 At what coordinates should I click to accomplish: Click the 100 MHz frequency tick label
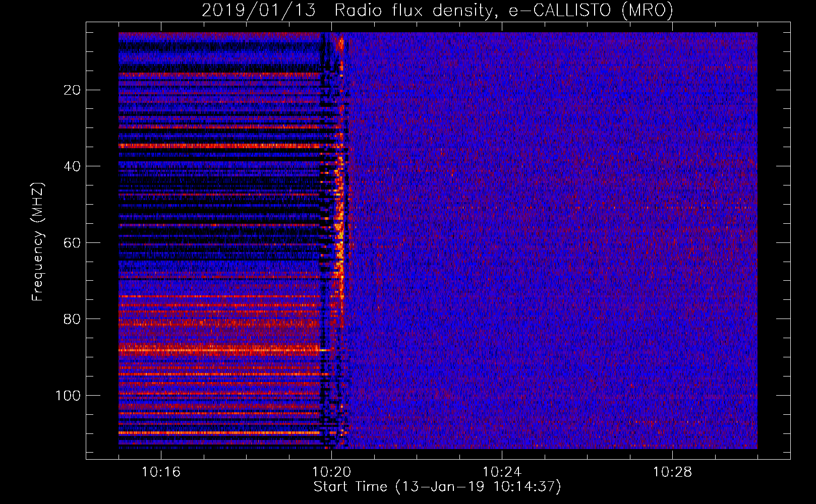[x=68, y=396]
